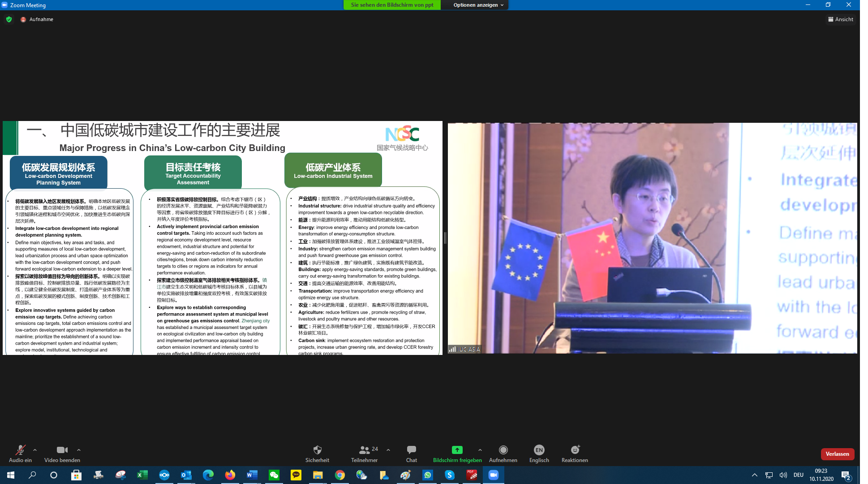Open the Optionen anzeigen dropdown

[x=478, y=5]
